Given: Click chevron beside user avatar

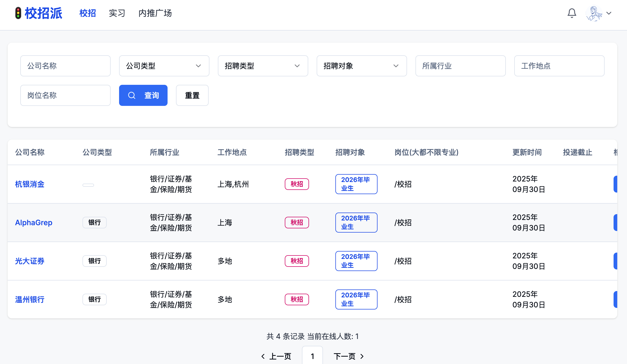Looking at the screenshot, I should point(609,13).
